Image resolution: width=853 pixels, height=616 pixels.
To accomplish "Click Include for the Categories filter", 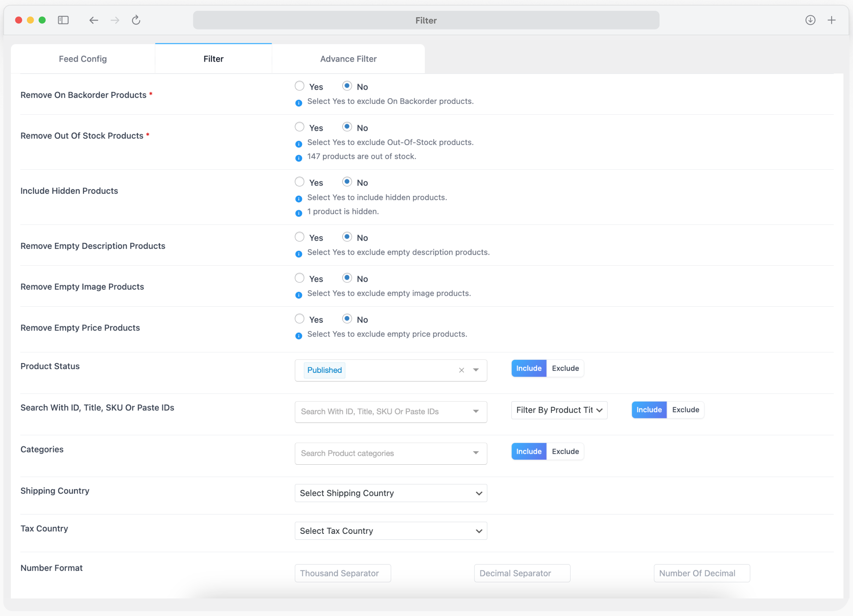I will click(529, 451).
